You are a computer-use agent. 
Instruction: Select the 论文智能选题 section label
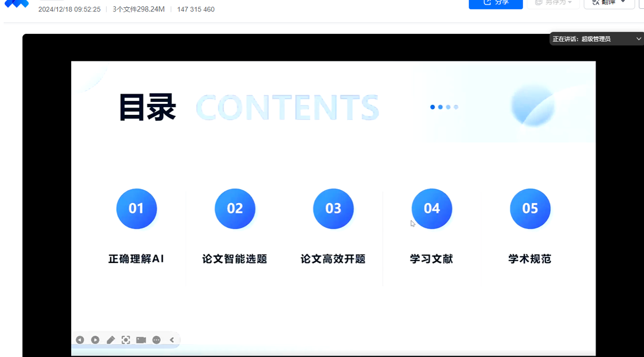[235, 259]
